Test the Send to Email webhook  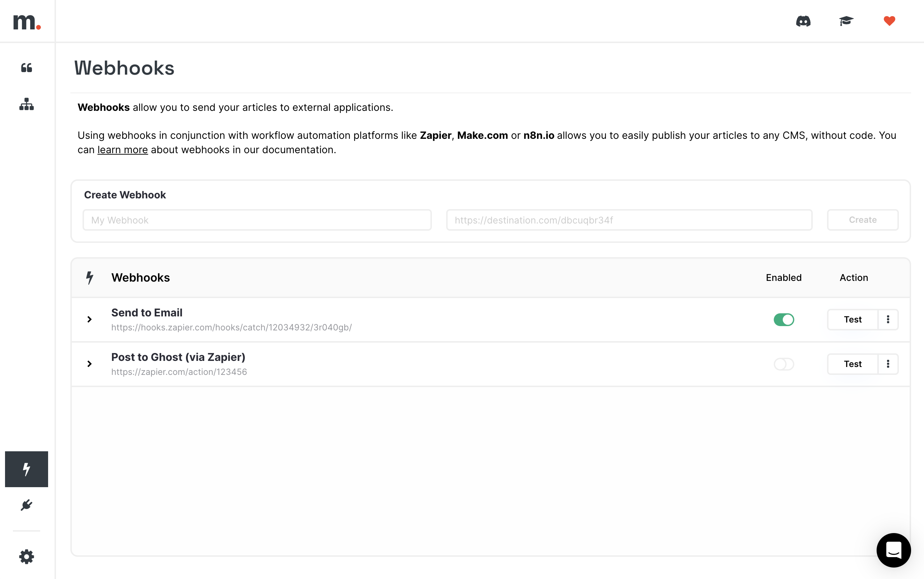coord(852,319)
